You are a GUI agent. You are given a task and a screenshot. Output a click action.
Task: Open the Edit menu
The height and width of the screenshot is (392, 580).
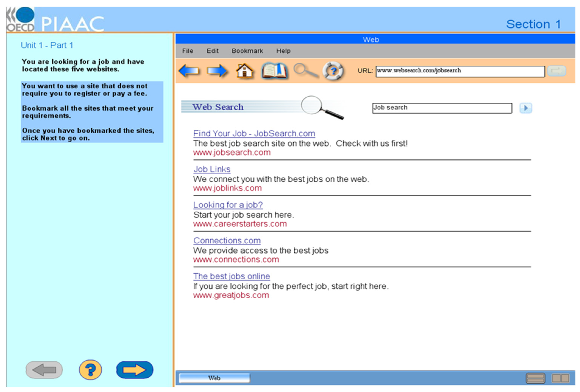[x=212, y=51]
